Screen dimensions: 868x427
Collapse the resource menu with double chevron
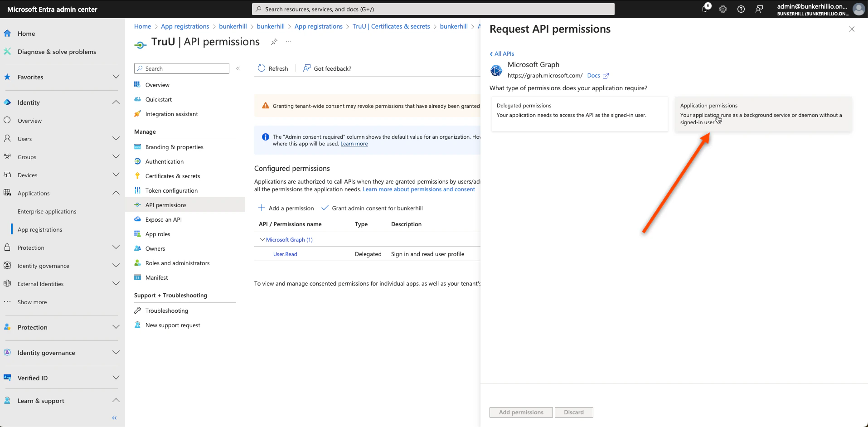click(238, 68)
